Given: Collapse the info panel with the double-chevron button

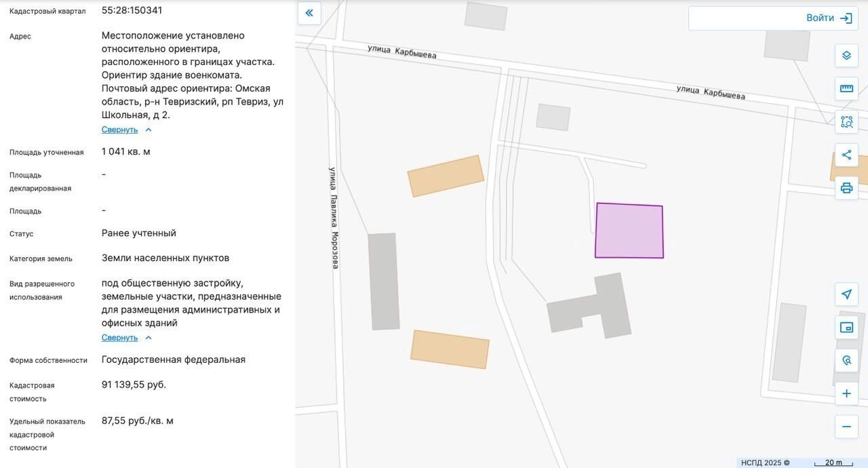Looking at the screenshot, I should 309,13.
